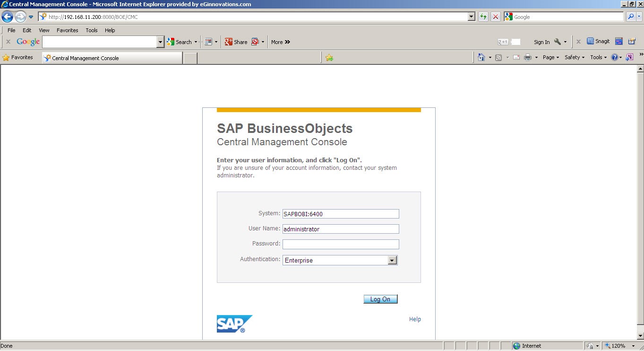Expand the More toolbar buttons chevron

(x=281, y=42)
